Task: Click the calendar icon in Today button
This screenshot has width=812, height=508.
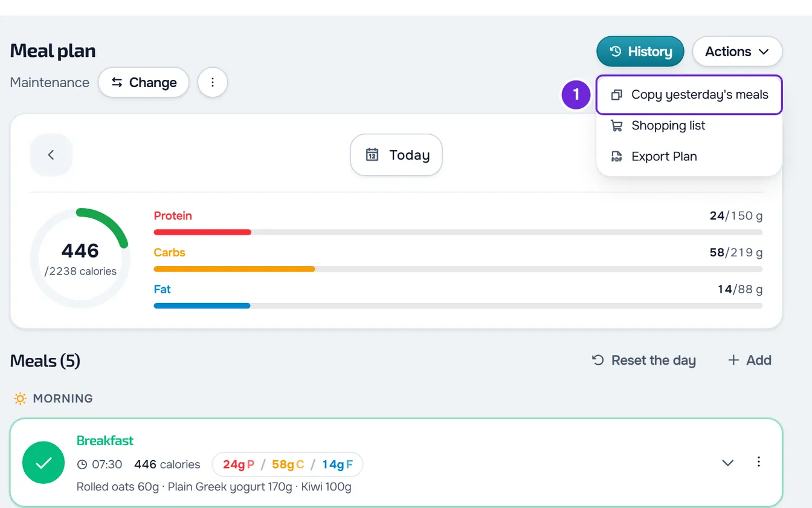Action: pos(372,155)
